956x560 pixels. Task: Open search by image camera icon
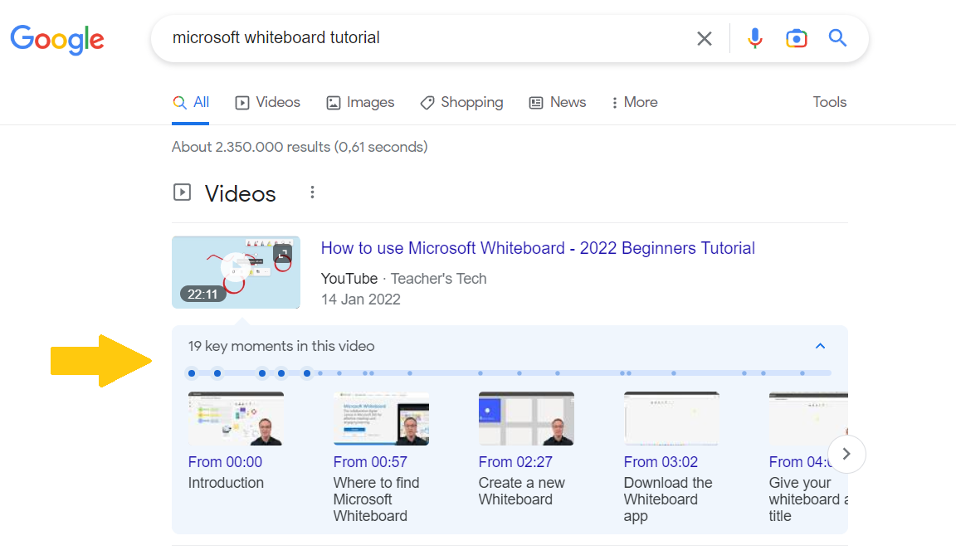point(797,38)
